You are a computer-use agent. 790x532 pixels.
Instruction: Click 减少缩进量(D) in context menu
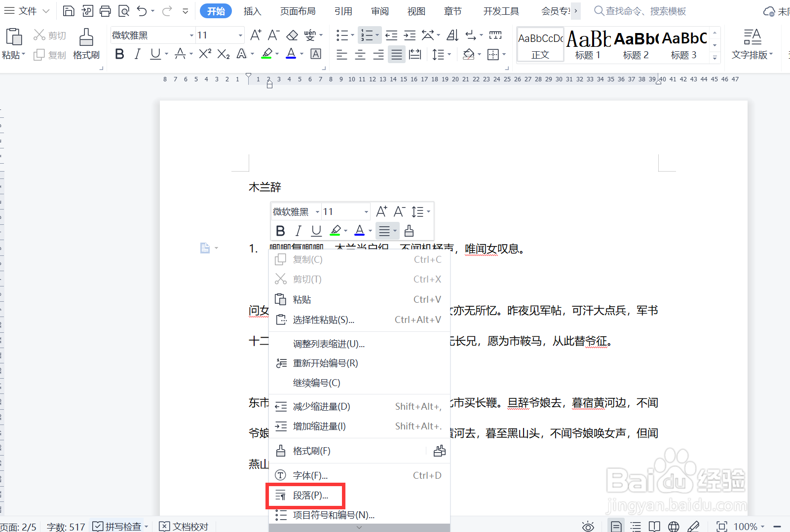359,406
